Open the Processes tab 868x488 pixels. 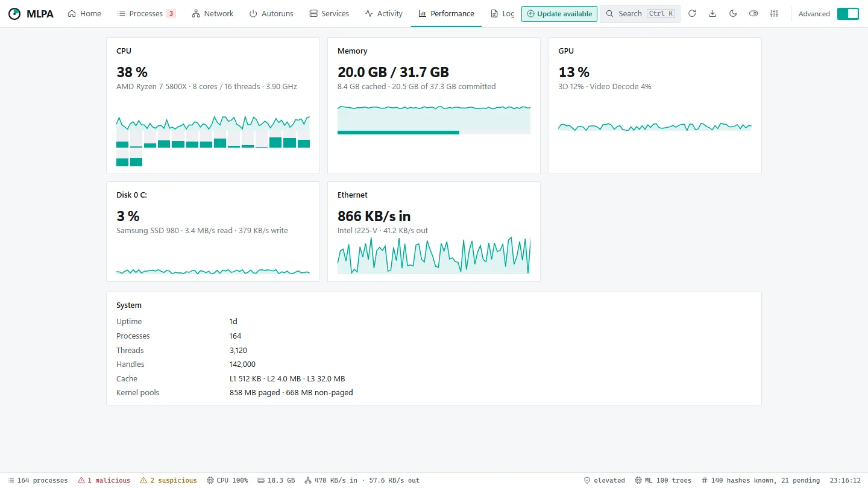point(146,13)
